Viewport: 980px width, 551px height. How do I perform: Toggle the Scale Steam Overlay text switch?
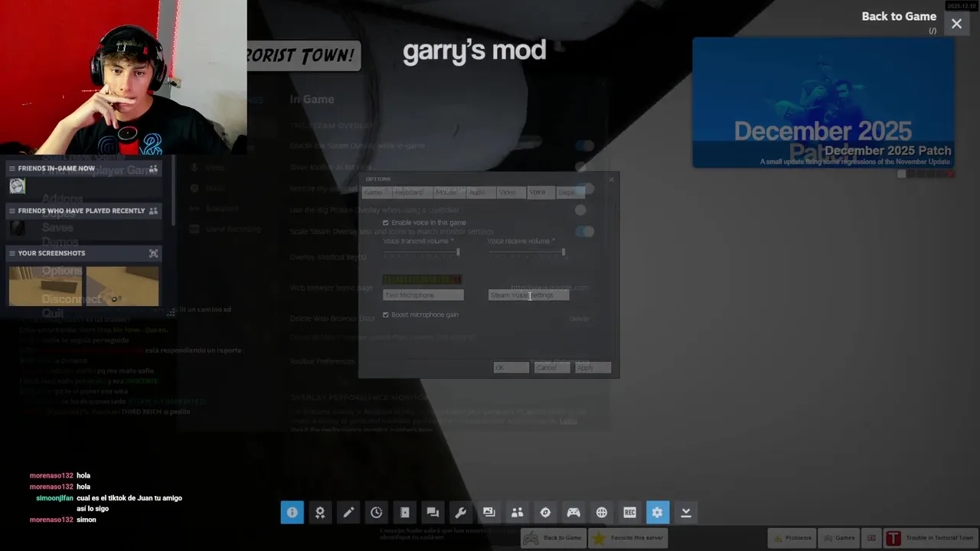pyautogui.click(x=584, y=231)
